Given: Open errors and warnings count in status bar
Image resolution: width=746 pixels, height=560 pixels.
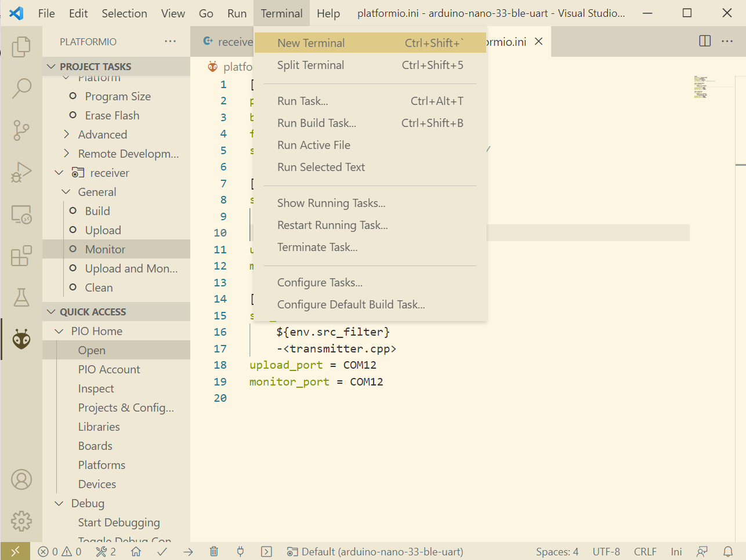Looking at the screenshot, I should pyautogui.click(x=60, y=551).
